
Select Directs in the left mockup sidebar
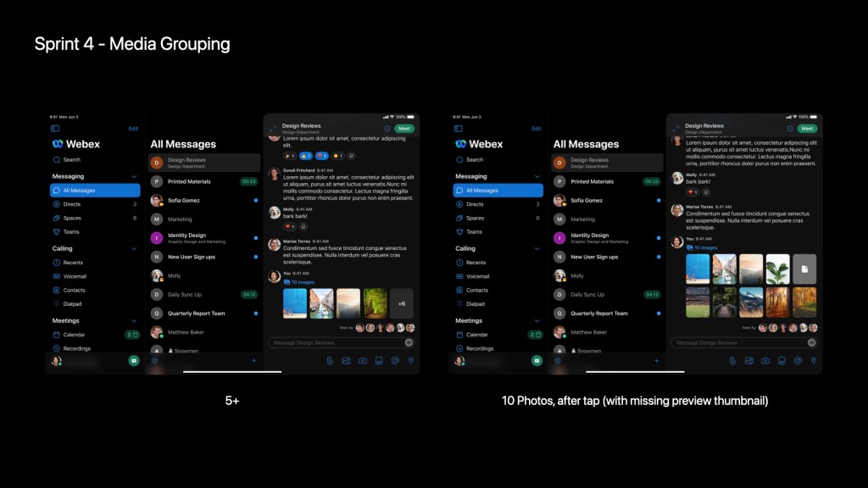click(x=73, y=204)
